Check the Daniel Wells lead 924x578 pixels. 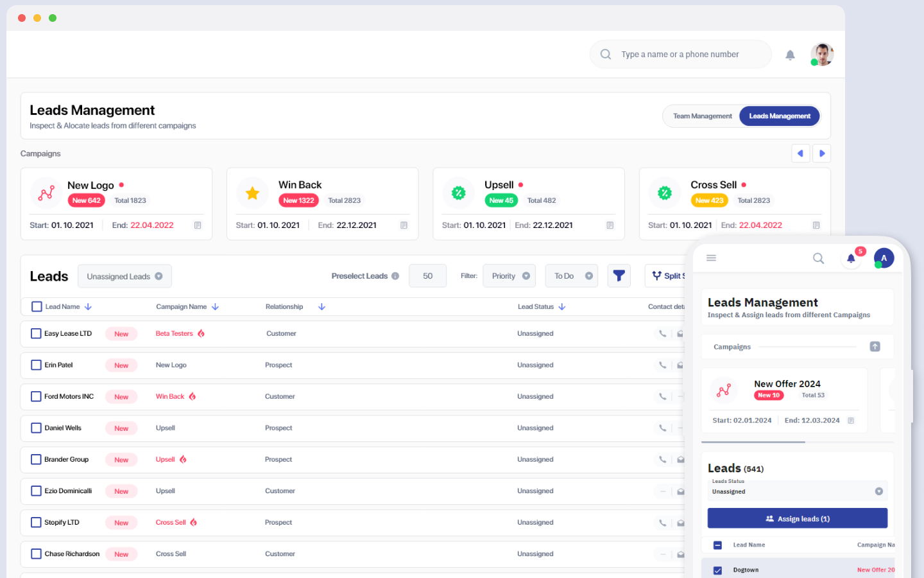pyautogui.click(x=36, y=428)
